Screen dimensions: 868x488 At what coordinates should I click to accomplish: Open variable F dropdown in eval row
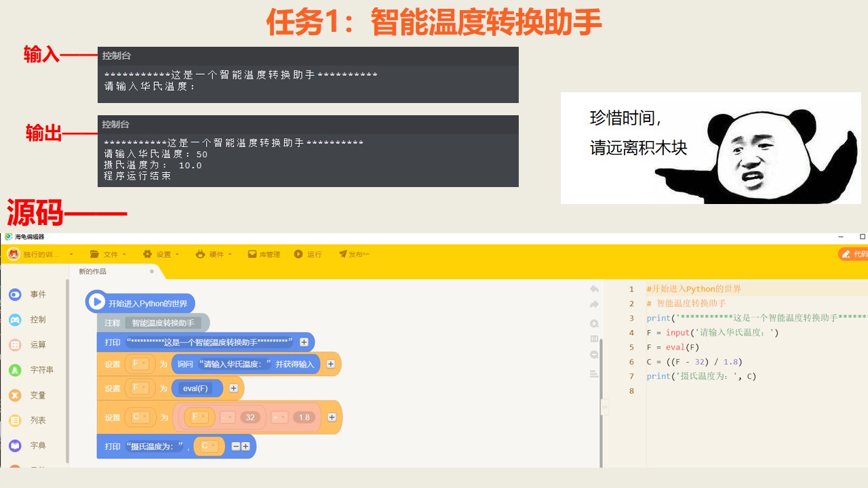140,388
